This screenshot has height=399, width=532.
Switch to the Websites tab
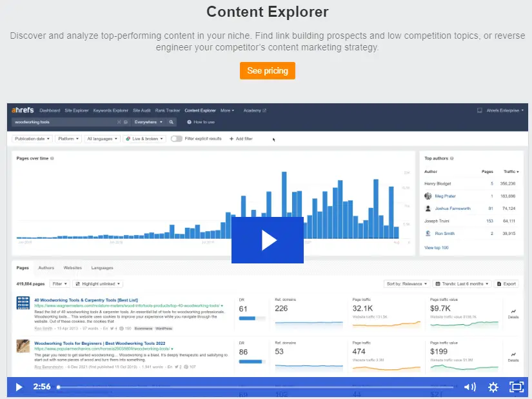[x=73, y=267]
